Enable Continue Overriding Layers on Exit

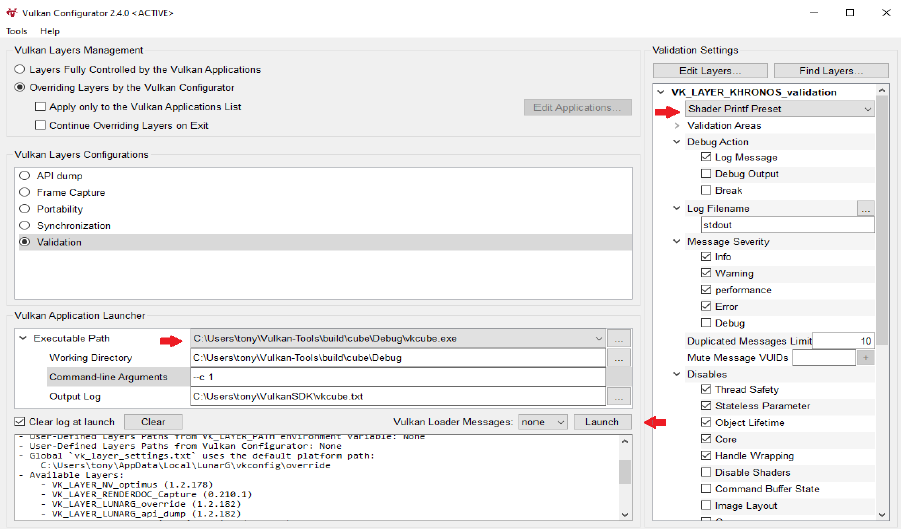pos(41,125)
